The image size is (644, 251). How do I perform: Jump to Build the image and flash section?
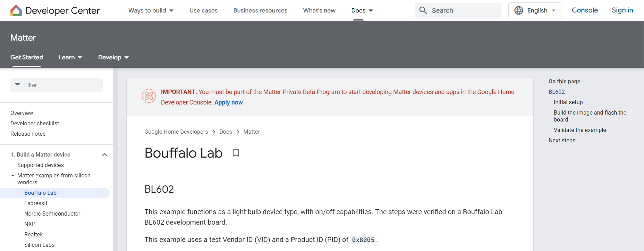click(x=590, y=116)
